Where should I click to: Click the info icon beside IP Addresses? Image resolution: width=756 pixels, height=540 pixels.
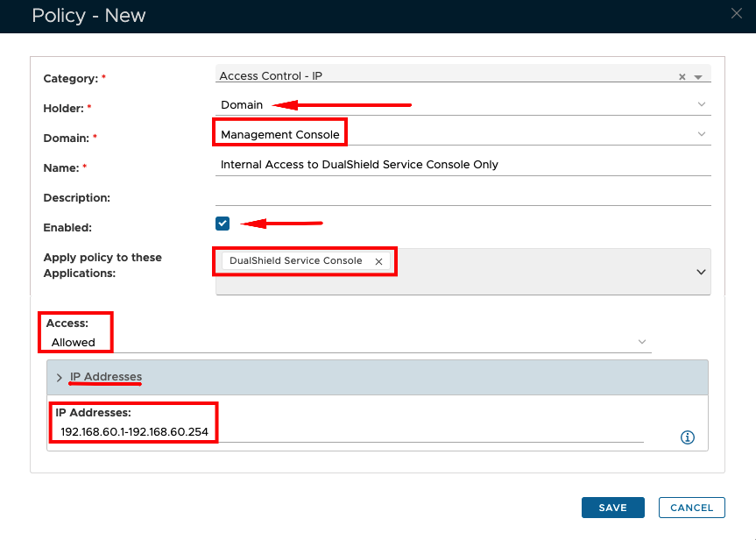(688, 437)
